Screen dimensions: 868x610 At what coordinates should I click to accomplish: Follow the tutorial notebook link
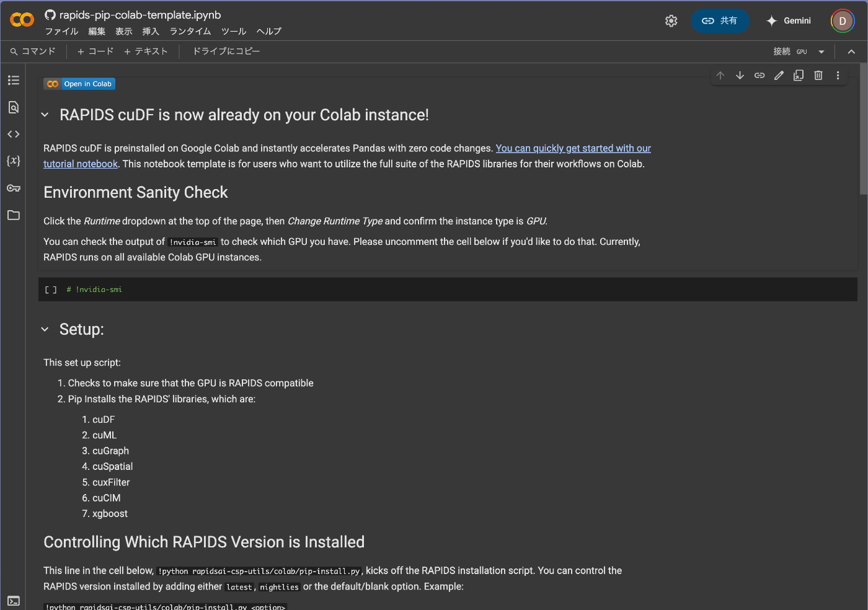pyautogui.click(x=81, y=163)
